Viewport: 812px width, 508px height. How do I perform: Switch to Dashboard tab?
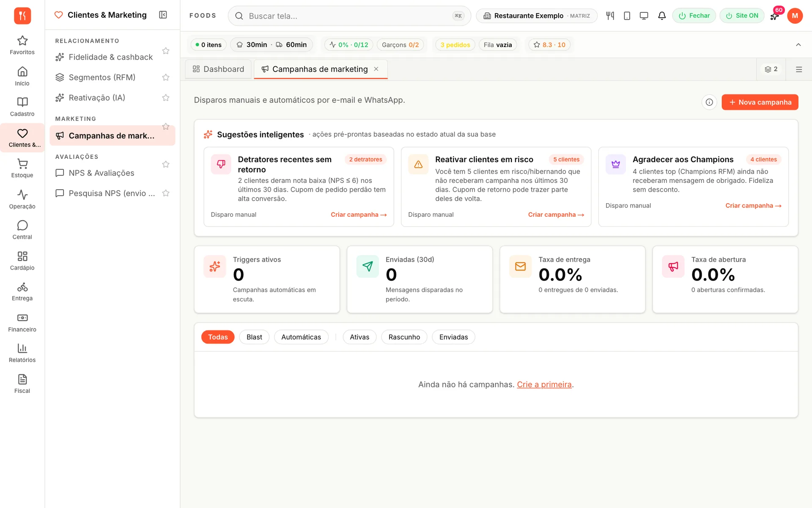coord(218,69)
